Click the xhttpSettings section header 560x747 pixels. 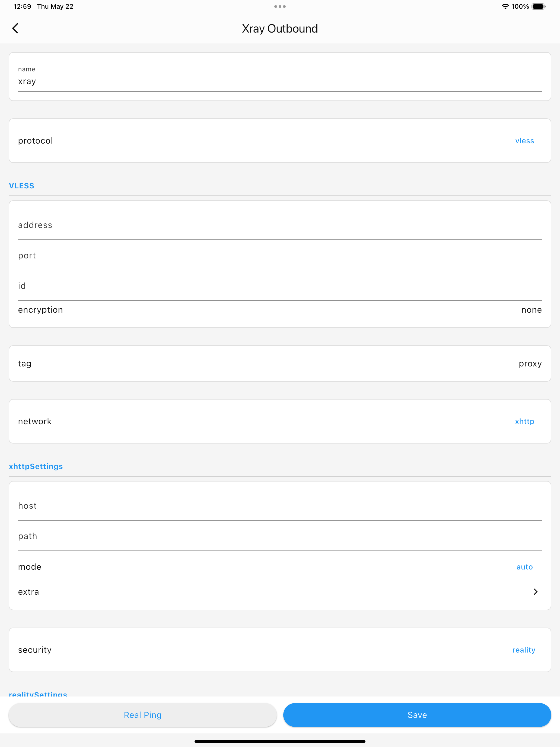coord(36,466)
